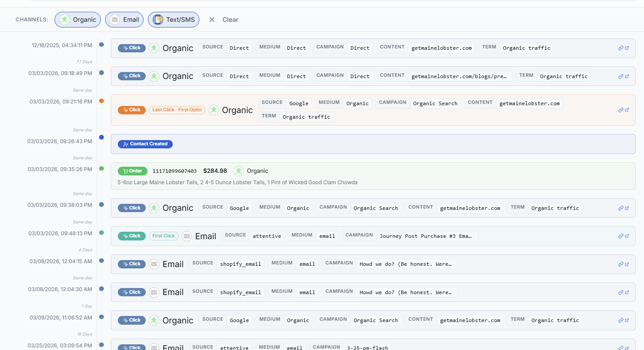Click the $284.98 order amount
The image size is (644, 350).
pyautogui.click(x=215, y=171)
